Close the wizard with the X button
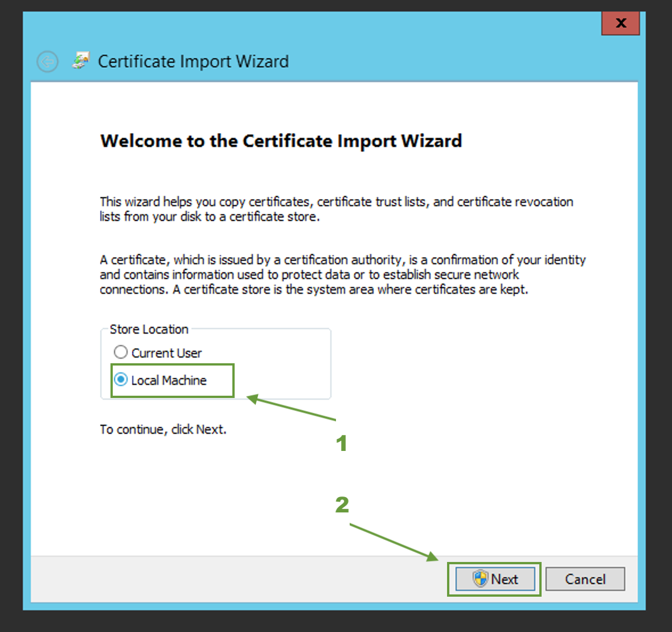The height and width of the screenshot is (632, 672). 621,23
